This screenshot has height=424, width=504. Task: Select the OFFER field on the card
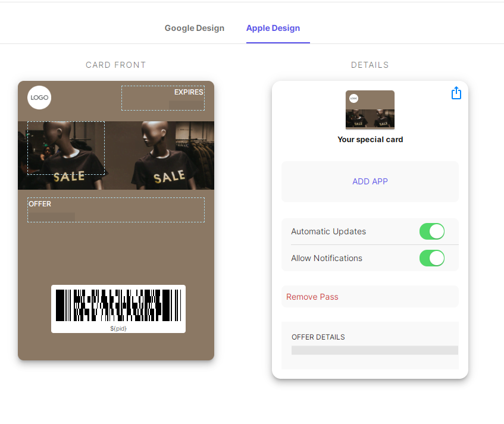coord(116,210)
